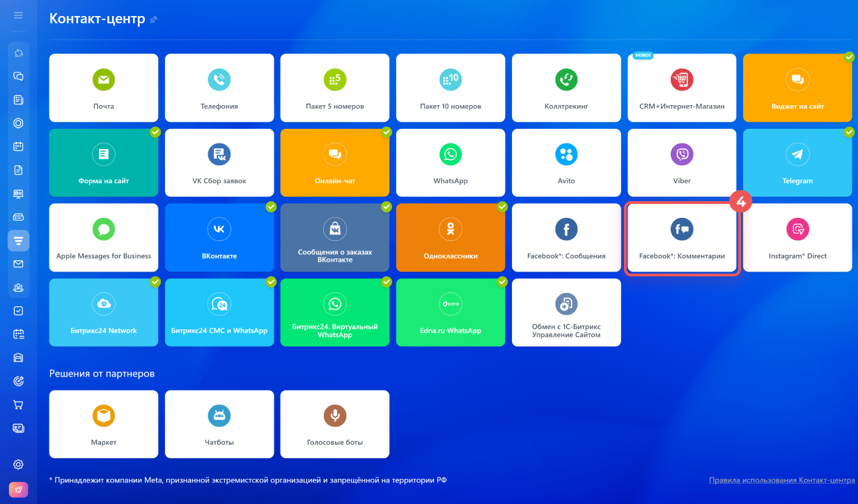This screenshot has width=858, height=504.
Task: Open the Пакет 10 номеров tile
Action: [451, 88]
